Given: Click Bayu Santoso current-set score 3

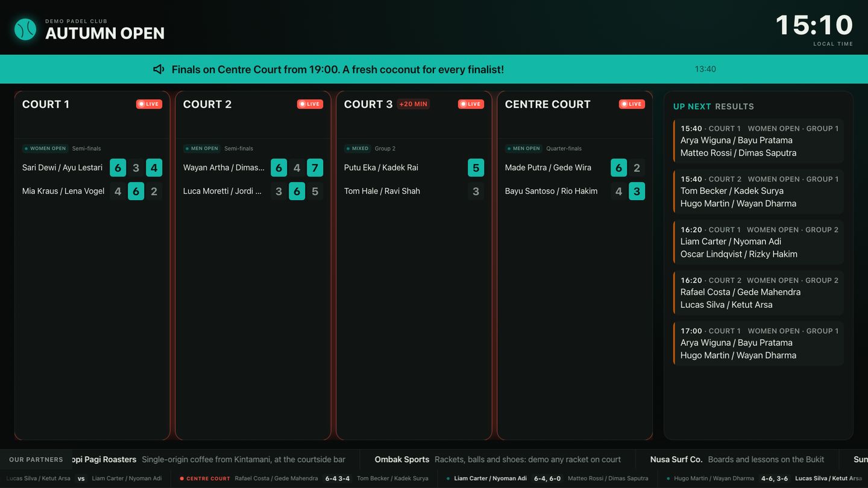Looking at the screenshot, I should pyautogui.click(x=637, y=191).
